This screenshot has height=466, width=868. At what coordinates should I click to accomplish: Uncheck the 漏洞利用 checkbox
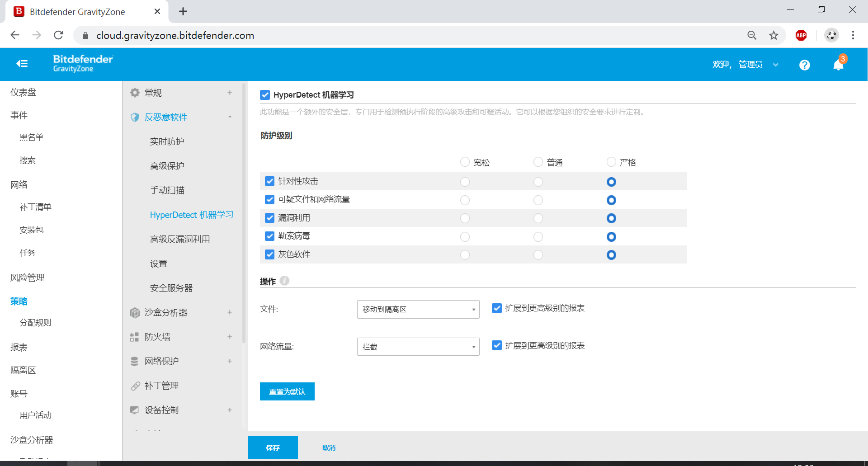point(270,218)
